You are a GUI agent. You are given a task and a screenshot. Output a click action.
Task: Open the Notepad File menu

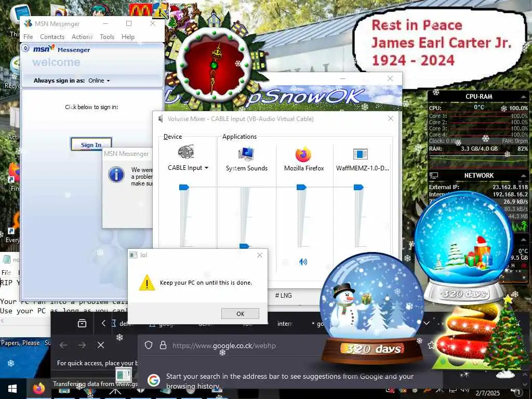click(x=6, y=272)
